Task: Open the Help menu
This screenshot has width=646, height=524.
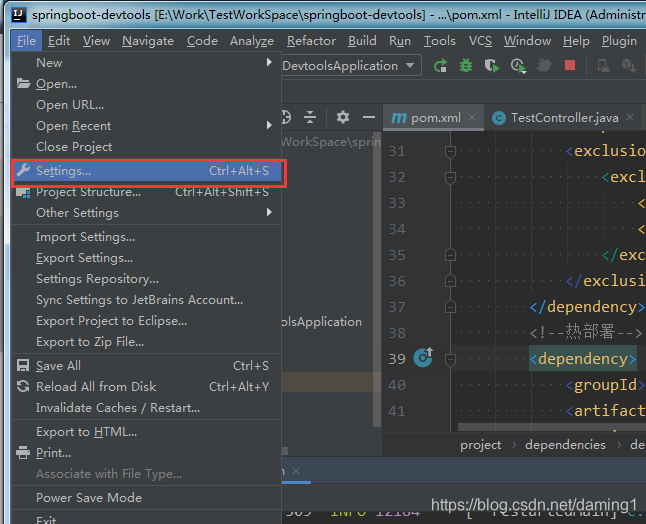Action: [576, 41]
